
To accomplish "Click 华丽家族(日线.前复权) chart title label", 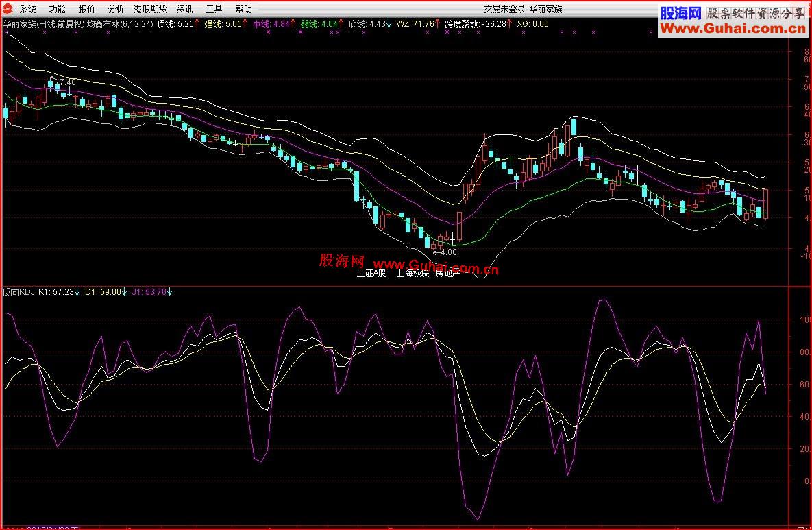I will pyautogui.click(x=44, y=24).
